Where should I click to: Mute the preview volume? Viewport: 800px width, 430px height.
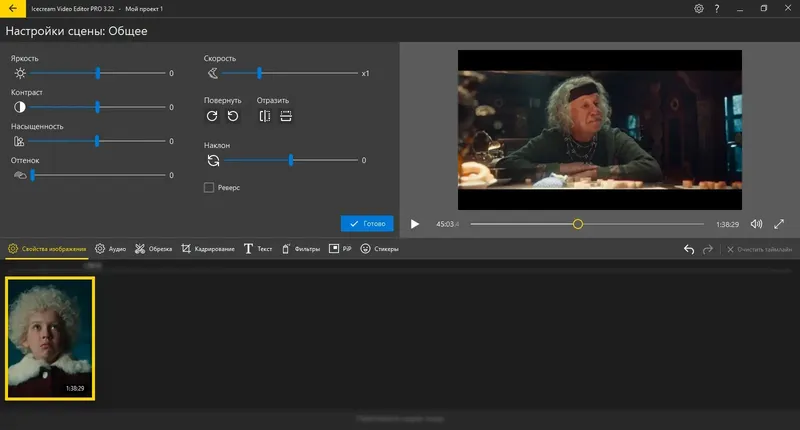[x=756, y=224]
